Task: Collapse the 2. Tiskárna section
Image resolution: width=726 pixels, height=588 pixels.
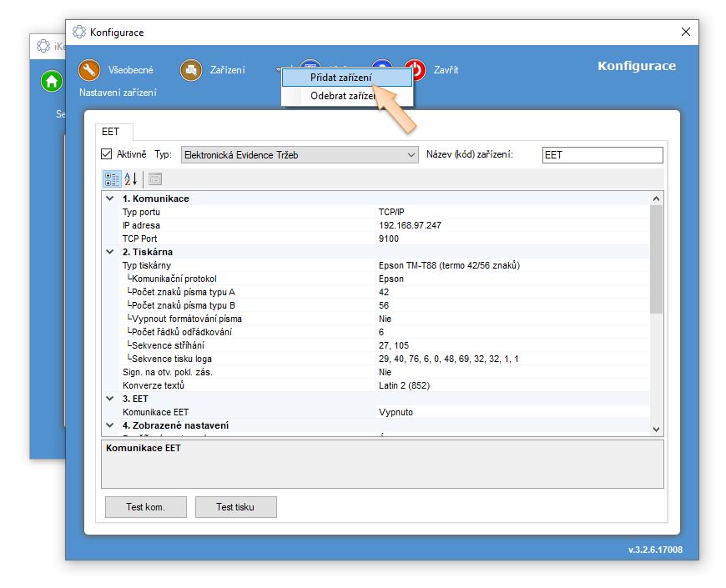Action: coord(110,252)
